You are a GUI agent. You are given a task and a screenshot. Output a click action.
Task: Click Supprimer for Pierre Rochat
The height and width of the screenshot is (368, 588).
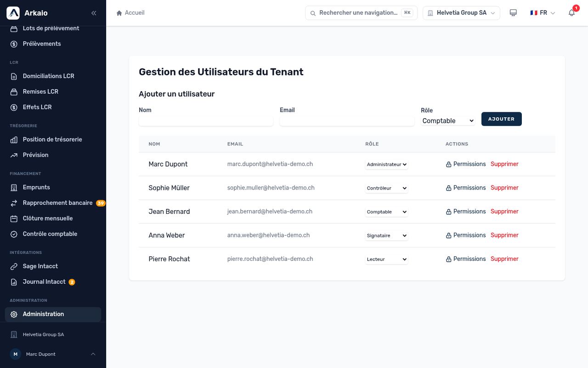click(x=504, y=259)
